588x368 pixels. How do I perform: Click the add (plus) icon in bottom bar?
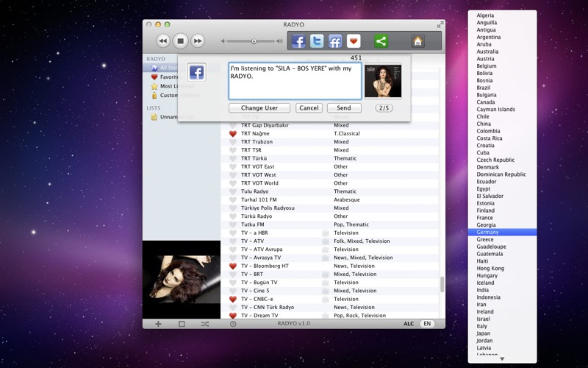click(x=158, y=324)
